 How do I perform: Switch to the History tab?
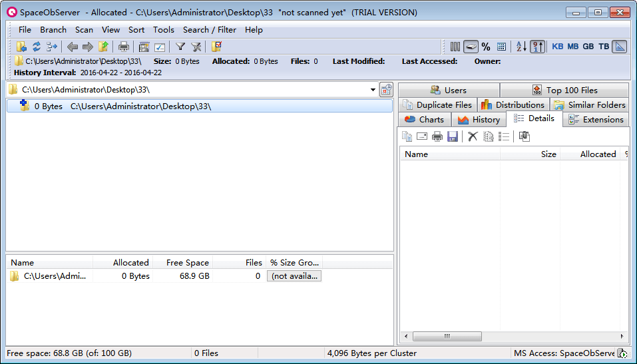479,119
